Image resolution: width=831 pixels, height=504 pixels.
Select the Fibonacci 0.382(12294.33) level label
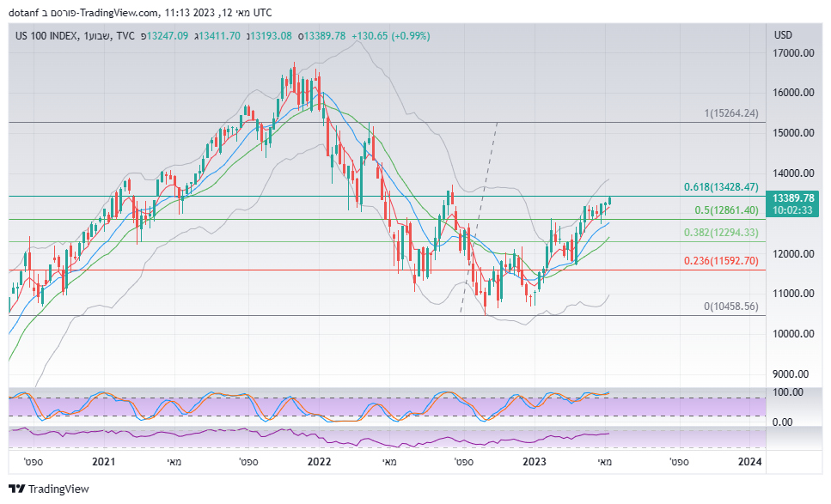[721, 233]
